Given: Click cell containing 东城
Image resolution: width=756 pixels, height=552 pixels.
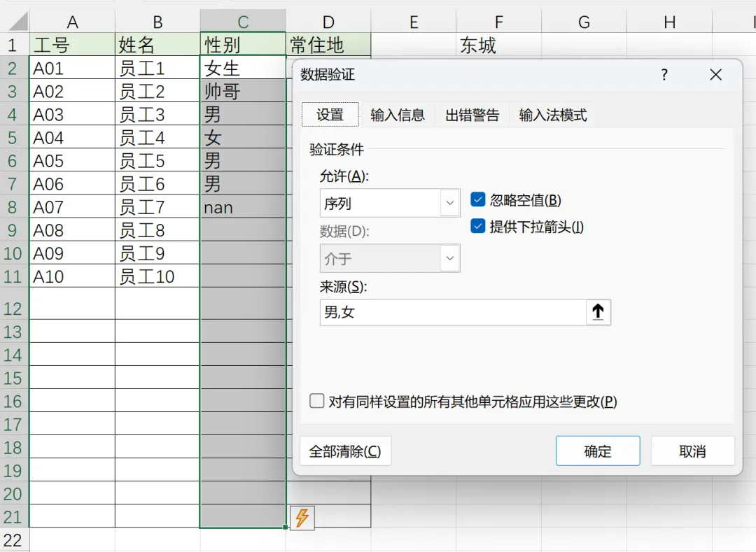Looking at the screenshot, I should [499, 45].
